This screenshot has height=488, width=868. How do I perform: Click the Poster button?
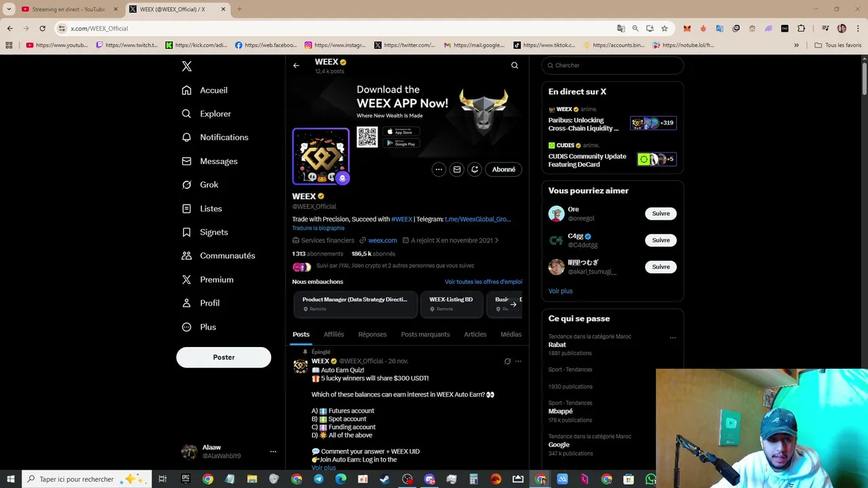(x=224, y=357)
